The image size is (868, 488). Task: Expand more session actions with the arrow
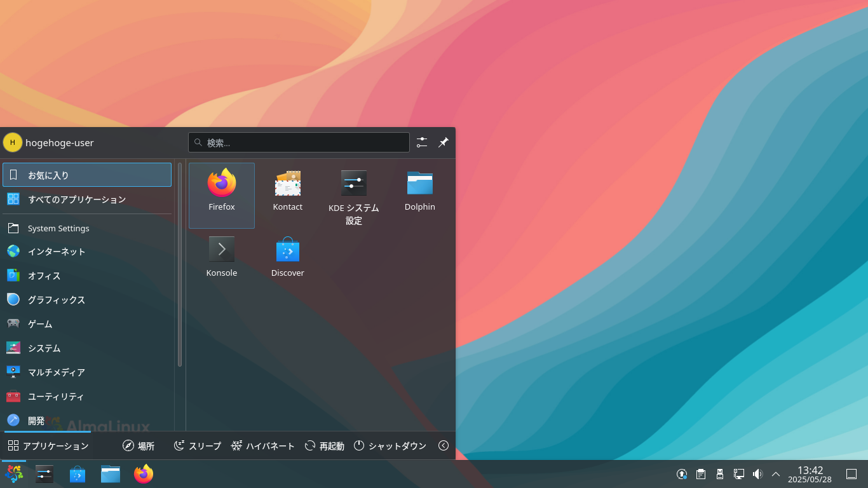pyautogui.click(x=444, y=445)
